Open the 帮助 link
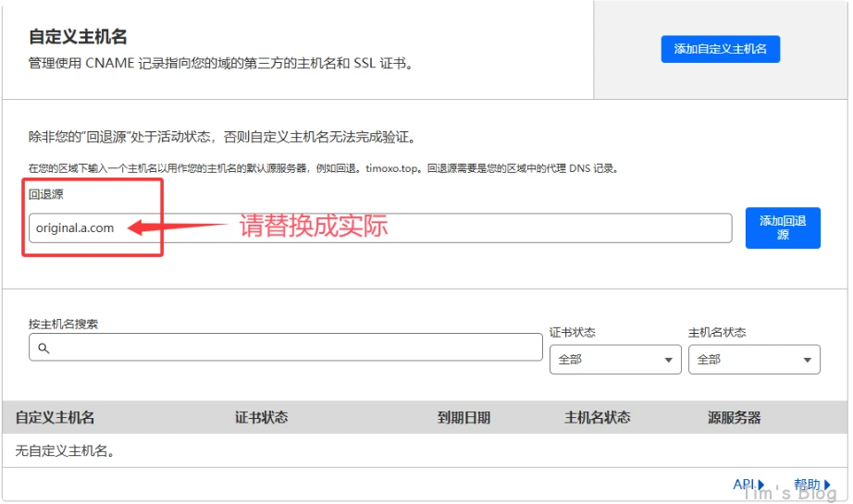853x504 pixels. [806, 484]
